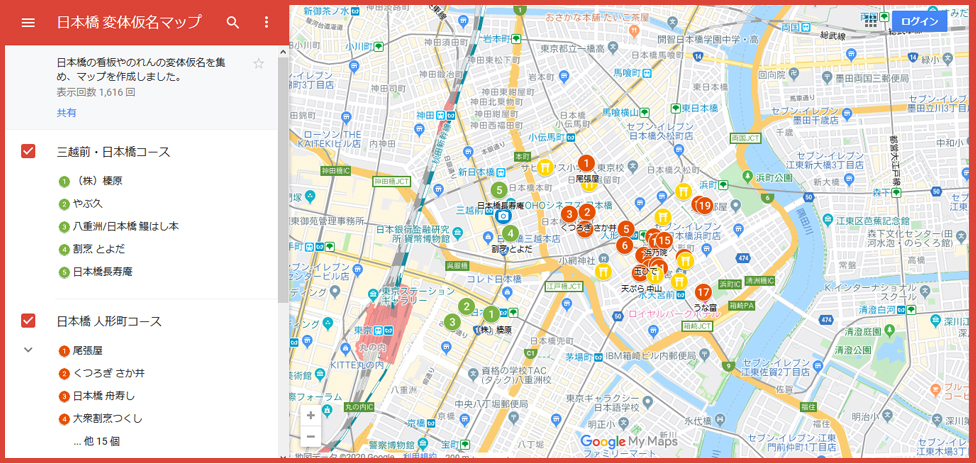Click the 共有 share link

pyautogui.click(x=67, y=113)
